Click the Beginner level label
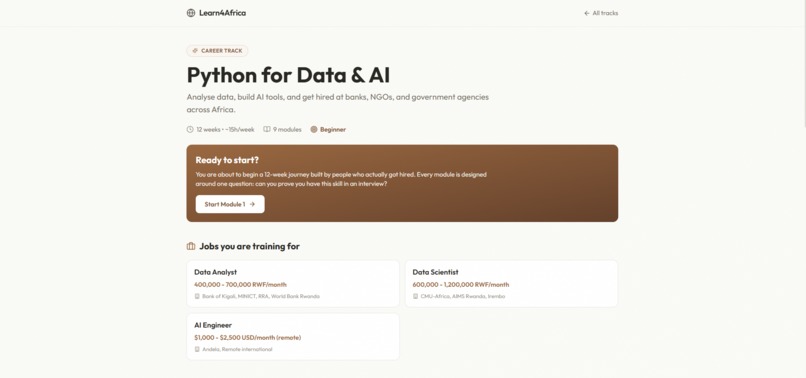The image size is (806, 378). tap(333, 130)
